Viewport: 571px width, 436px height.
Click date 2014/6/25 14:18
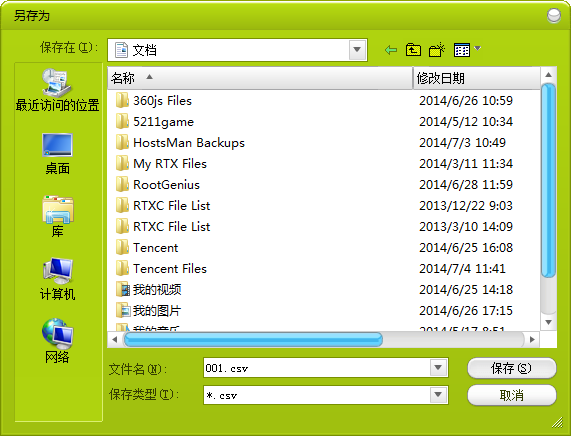[466, 290]
